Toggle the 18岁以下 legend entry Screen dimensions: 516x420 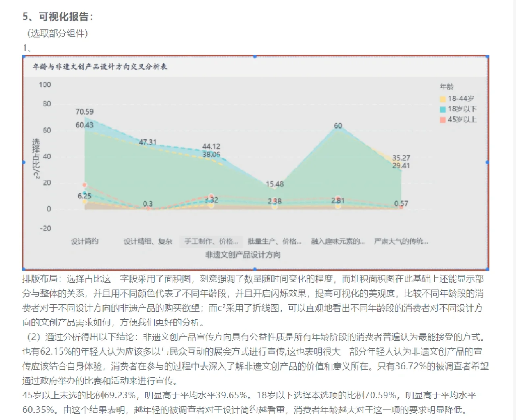pyautogui.click(x=463, y=109)
